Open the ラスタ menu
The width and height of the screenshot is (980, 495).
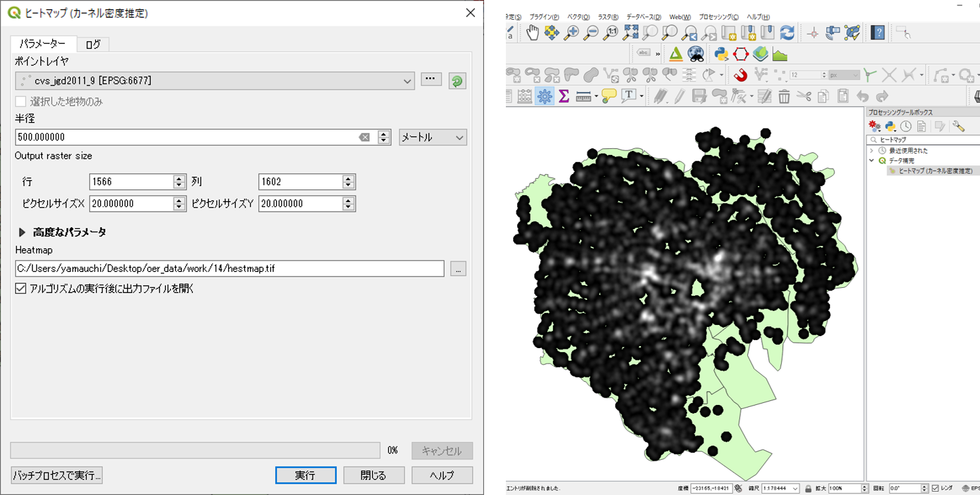608,17
